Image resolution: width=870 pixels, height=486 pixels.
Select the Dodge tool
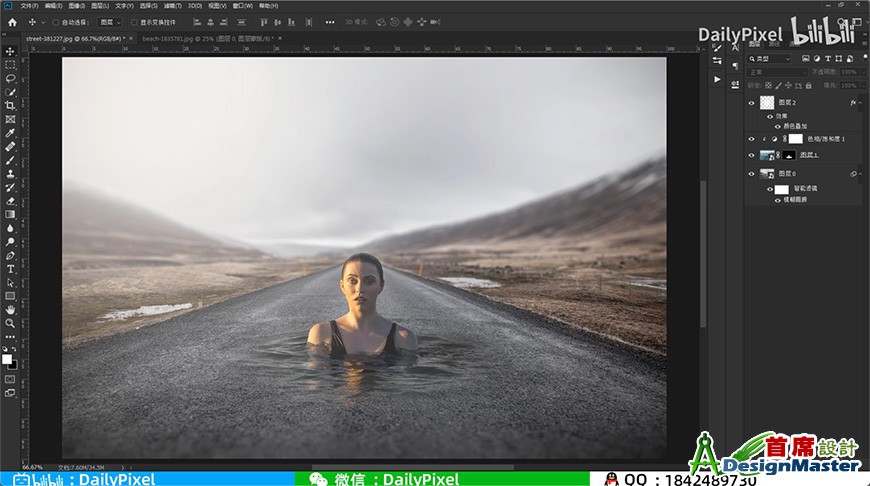pos(10,241)
